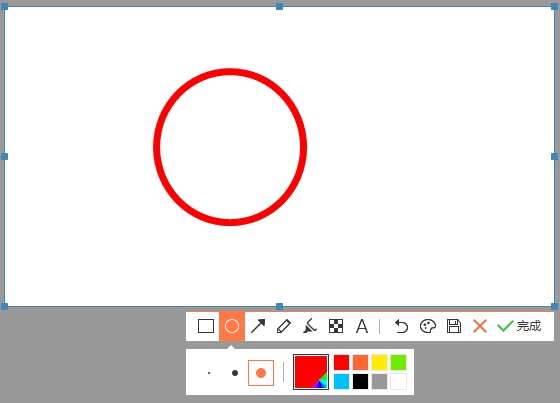Click the top-middle selection resize handle

coord(280,6)
